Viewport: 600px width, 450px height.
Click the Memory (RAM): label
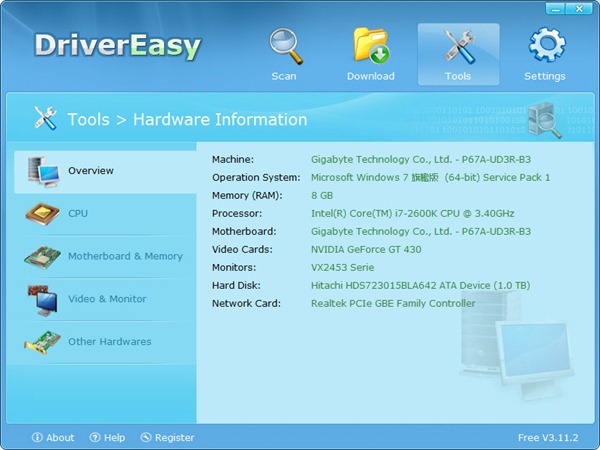click(x=247, y=196)
